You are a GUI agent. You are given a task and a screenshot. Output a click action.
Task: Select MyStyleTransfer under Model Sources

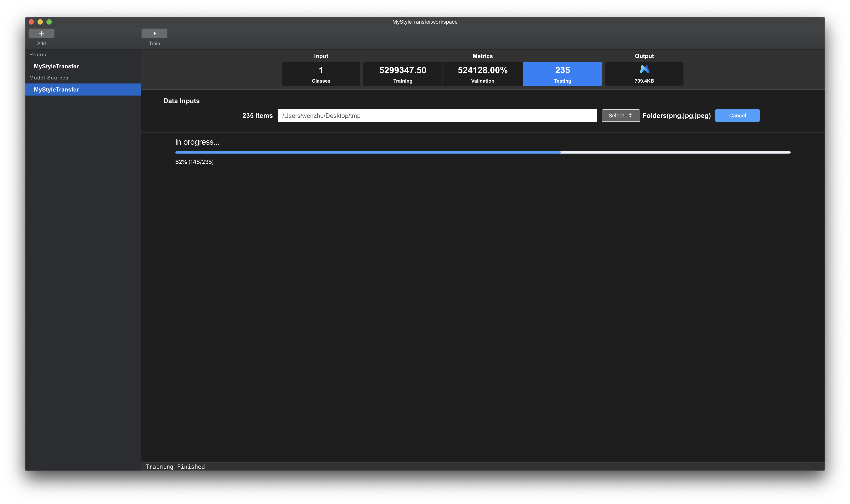pos(56,90)
